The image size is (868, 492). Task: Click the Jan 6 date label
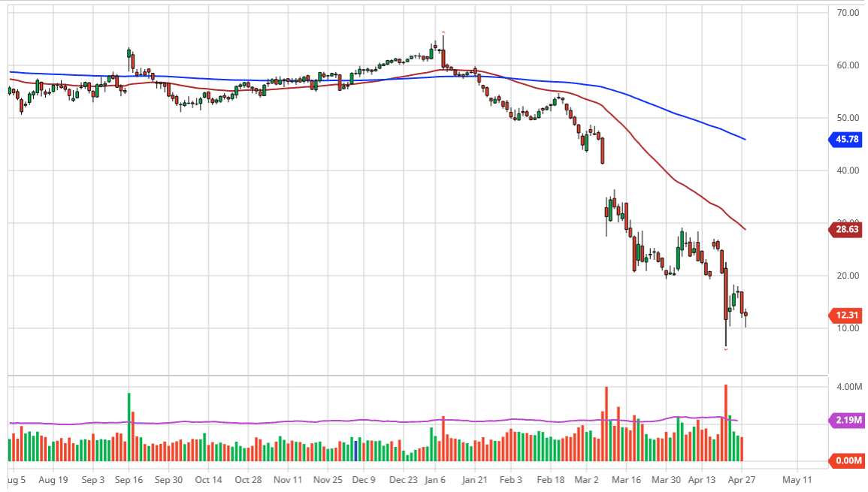pos(436,479)
